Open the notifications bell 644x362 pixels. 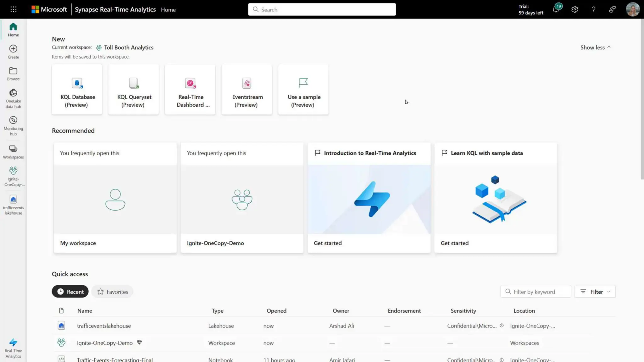(x=556, y=9)
